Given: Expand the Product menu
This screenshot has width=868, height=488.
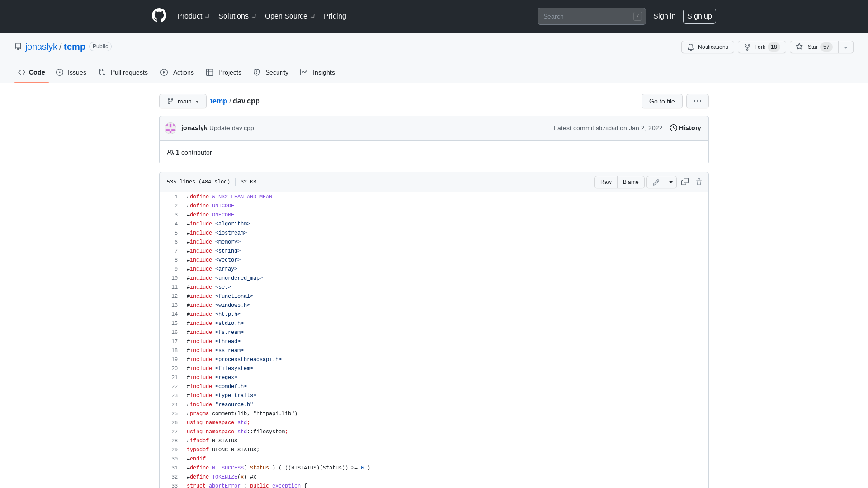Looking at the screenshot, I should tap(193, 16).
